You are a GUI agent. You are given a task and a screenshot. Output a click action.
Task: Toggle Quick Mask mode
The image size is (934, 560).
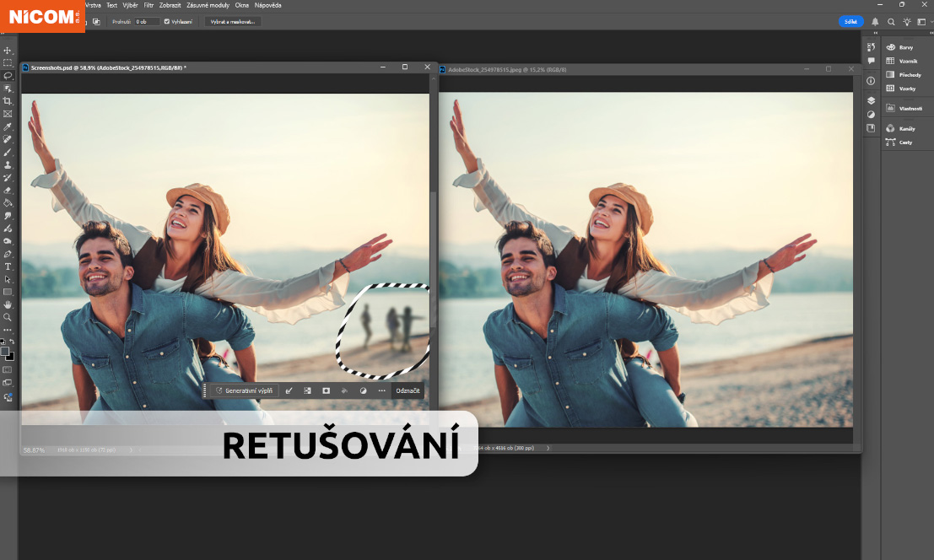click(8, 370)
